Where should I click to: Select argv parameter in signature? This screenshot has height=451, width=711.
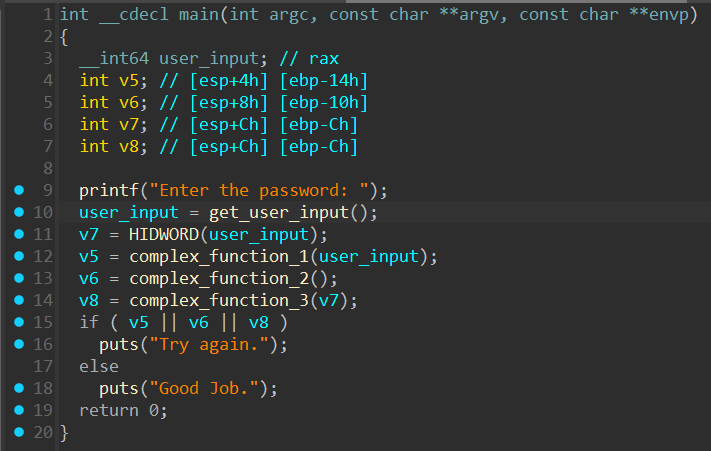478,15
